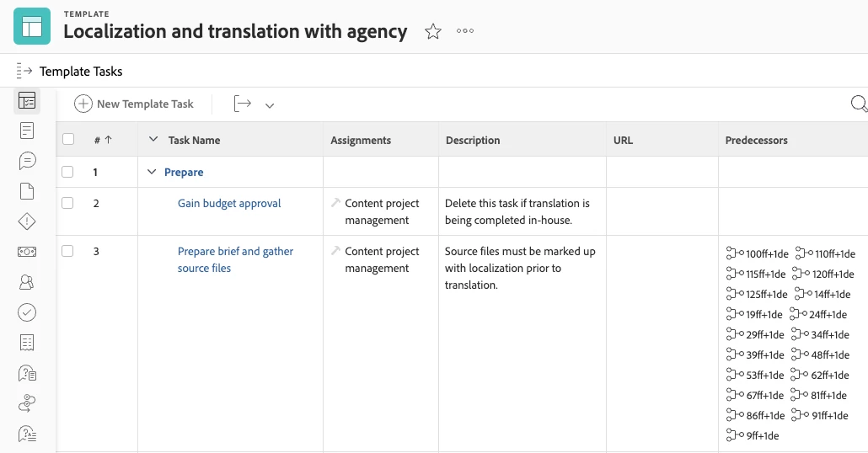Open the Gain budget approval task link
The height and width of the screenshot is (453, 868).
(x=229, y=203)
